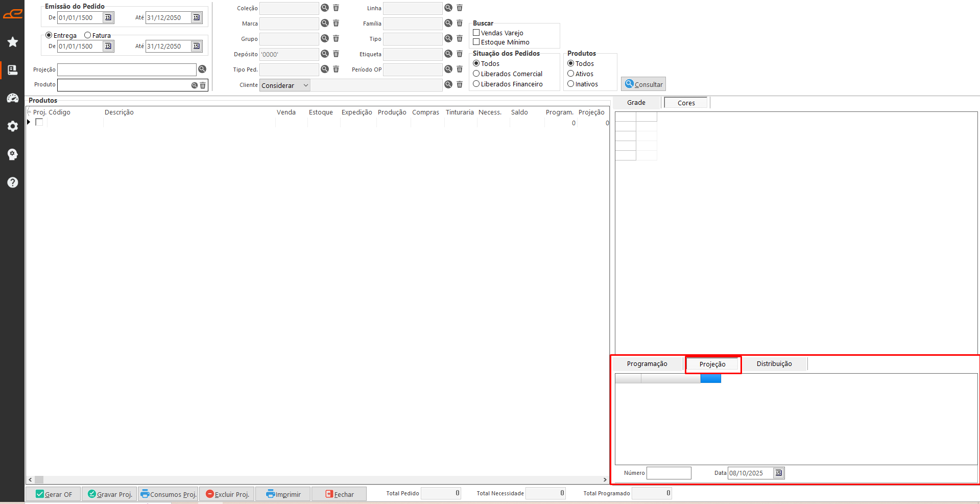The image size is (980, 504).
Task: Select the Fatura radio button
Action: click(88, 35)
